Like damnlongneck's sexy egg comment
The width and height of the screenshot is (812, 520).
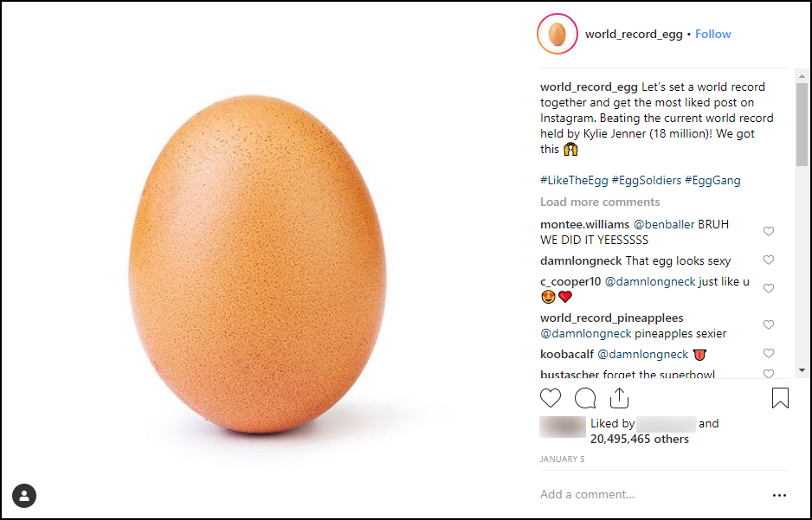click(769, 260)
